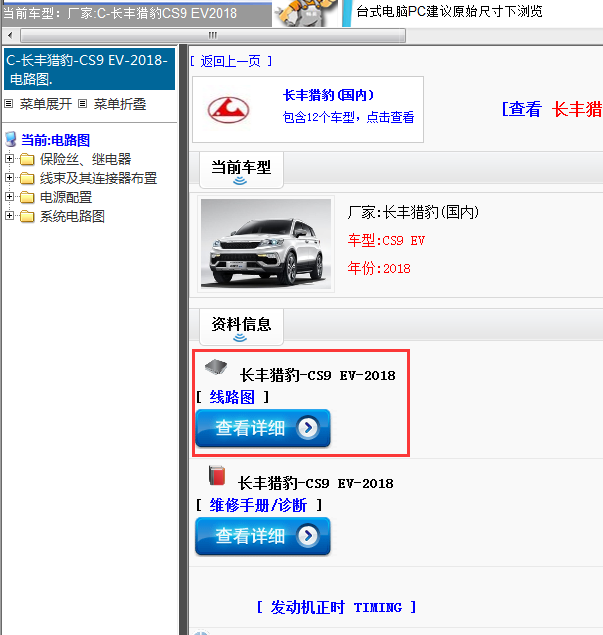603x635 pixels.
Task: Select the 电源配置 tree label
Action: pyautogui.click(x=66, y=197)
